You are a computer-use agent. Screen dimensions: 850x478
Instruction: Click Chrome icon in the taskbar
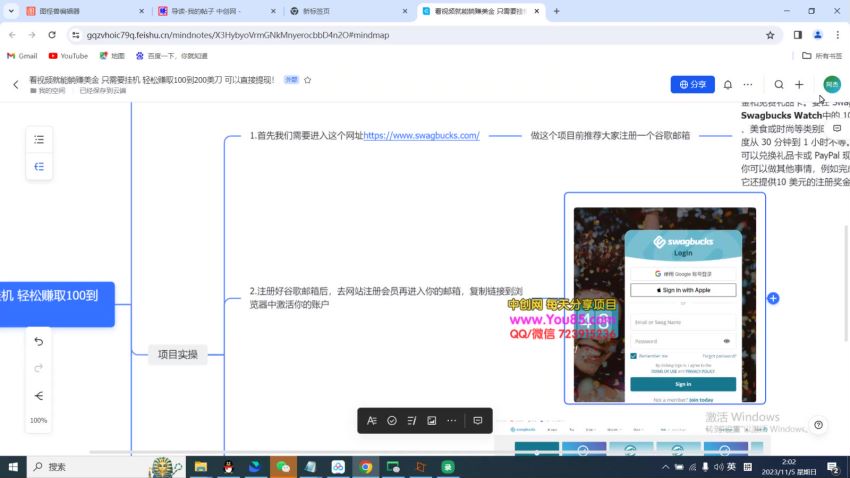coord(365,467)
